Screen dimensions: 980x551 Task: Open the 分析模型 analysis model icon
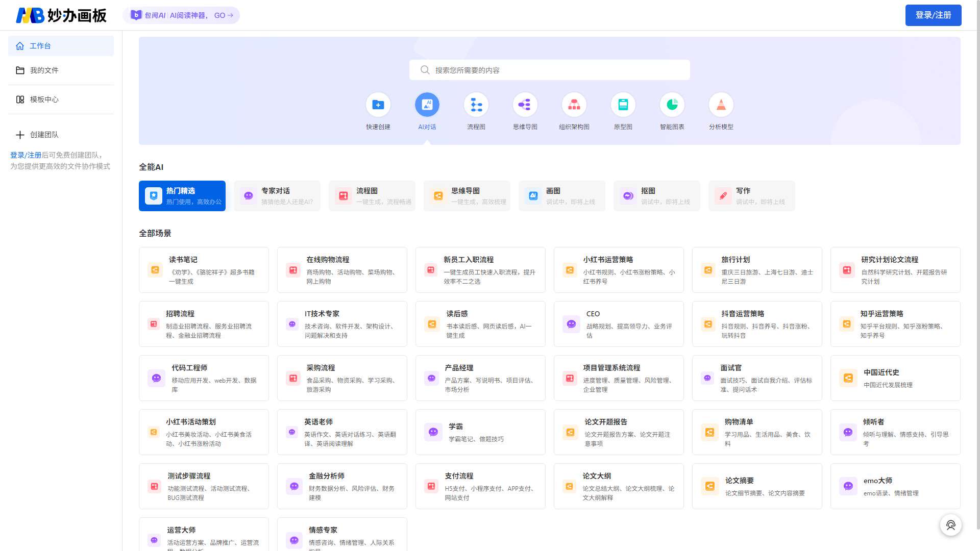coord(721,105)
